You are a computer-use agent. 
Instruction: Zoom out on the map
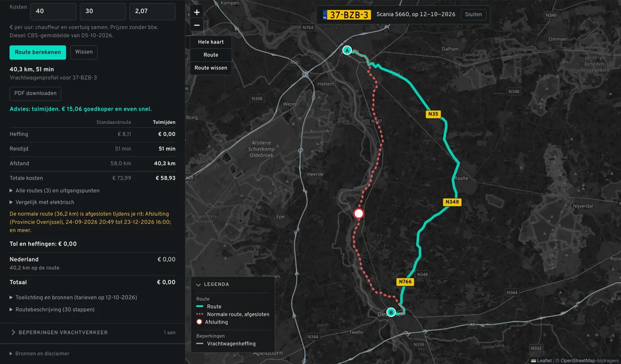point(197,25)
